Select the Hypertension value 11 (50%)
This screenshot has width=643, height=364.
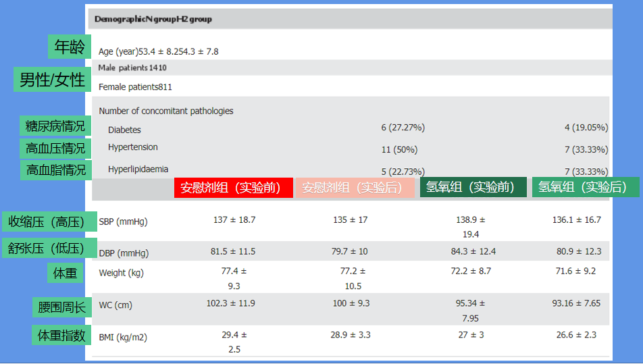(x=399, y=149)
